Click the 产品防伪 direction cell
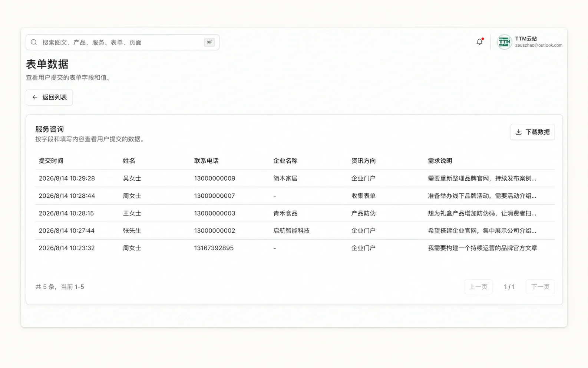588x368 pixels. pyautogui.click(x=363, y=213)
